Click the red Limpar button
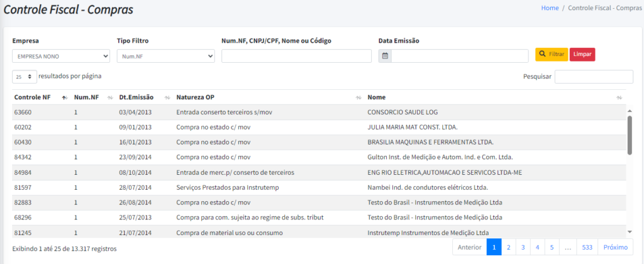 582,54
